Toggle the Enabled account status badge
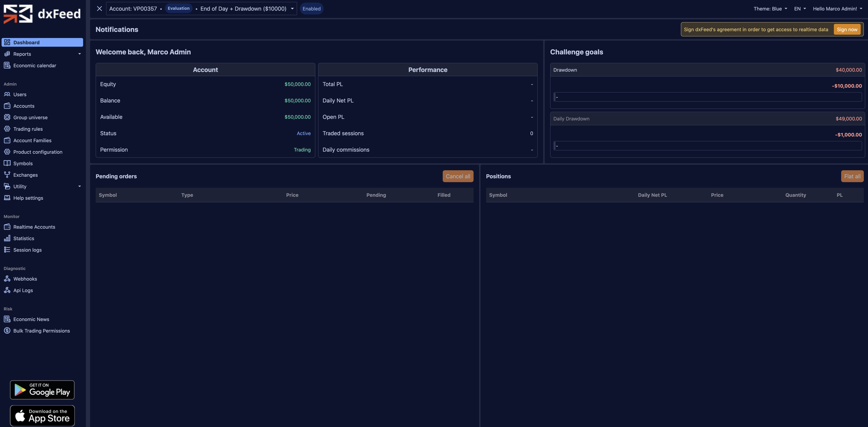868x427 pixels. [311, 9]
